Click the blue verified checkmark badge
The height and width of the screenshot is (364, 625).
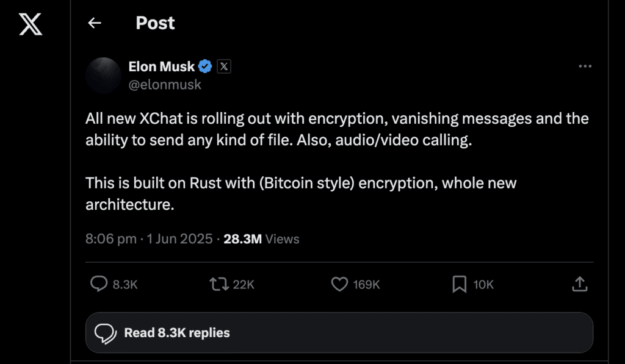click(x=205, y=66)
